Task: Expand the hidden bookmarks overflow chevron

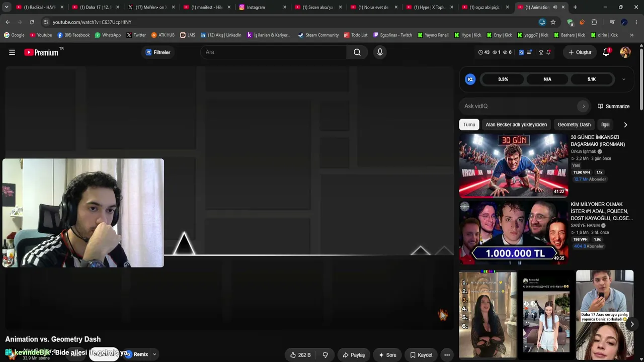Action: tap(631, 35)
